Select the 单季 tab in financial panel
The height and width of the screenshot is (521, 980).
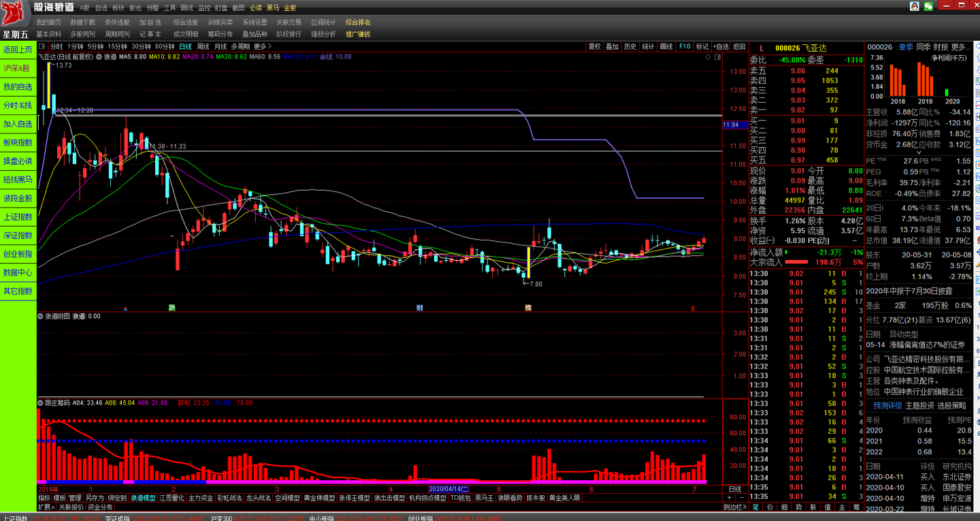click(905, 47)
